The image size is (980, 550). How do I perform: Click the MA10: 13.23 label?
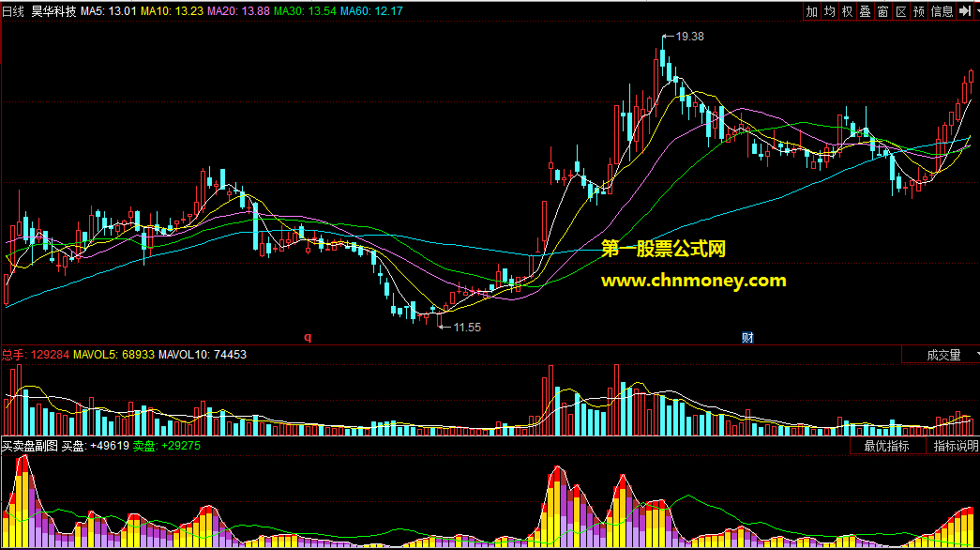coord(172,11)
